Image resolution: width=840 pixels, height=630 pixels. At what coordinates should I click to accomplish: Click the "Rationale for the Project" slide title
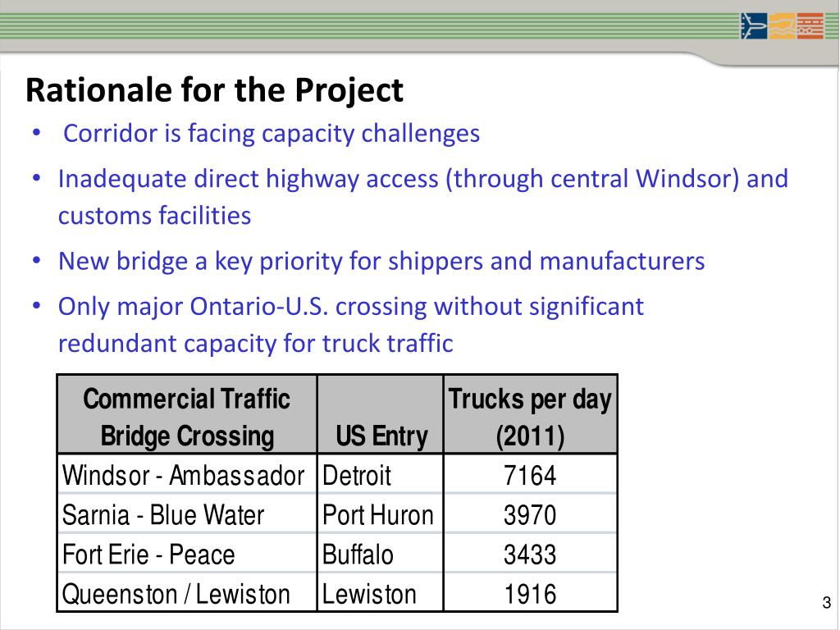click(214, 90)
